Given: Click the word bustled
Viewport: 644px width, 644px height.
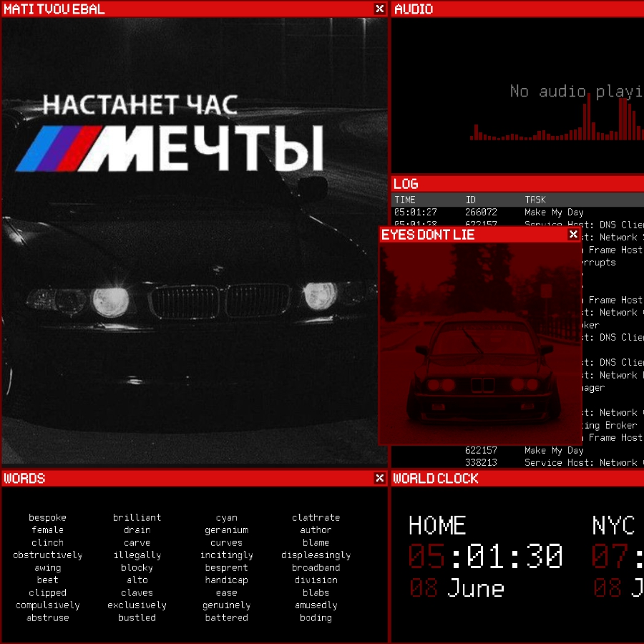Looking at the screenshot, I should 137,618.
